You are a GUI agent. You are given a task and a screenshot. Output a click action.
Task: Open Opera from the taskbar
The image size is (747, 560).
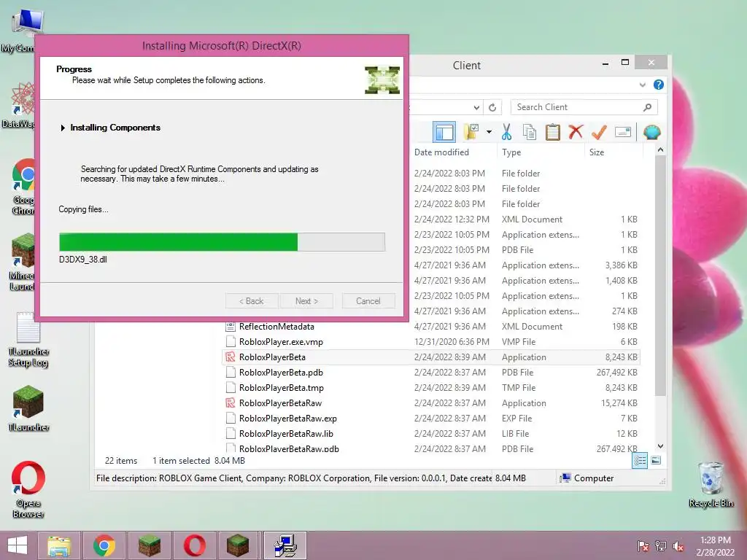pos(194,545)
